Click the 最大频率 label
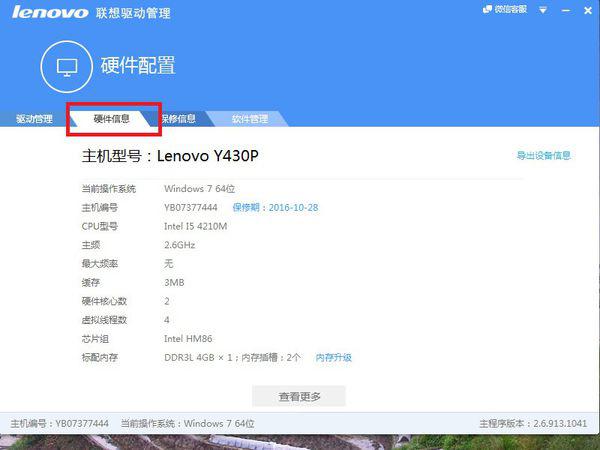This screenshot has height=450, width=600. click(x=99, y=264)
